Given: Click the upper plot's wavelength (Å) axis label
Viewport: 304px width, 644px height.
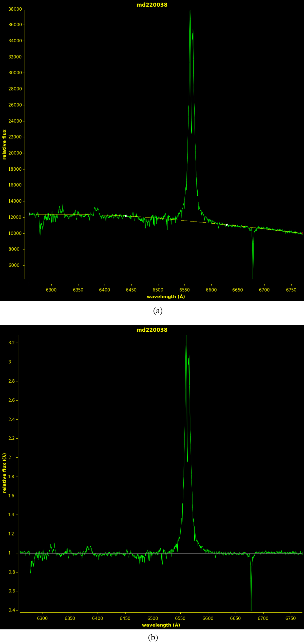Looking at the screenshot, I should click(166, 297).
